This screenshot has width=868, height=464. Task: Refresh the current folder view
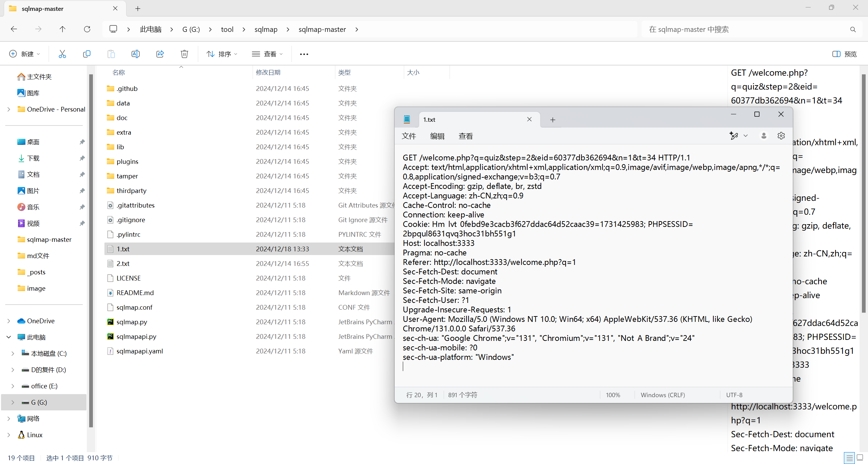click(x=87, y=29)
